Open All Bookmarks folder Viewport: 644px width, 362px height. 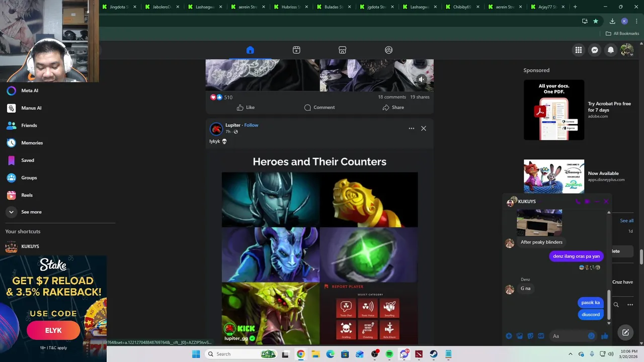[622, 34]
